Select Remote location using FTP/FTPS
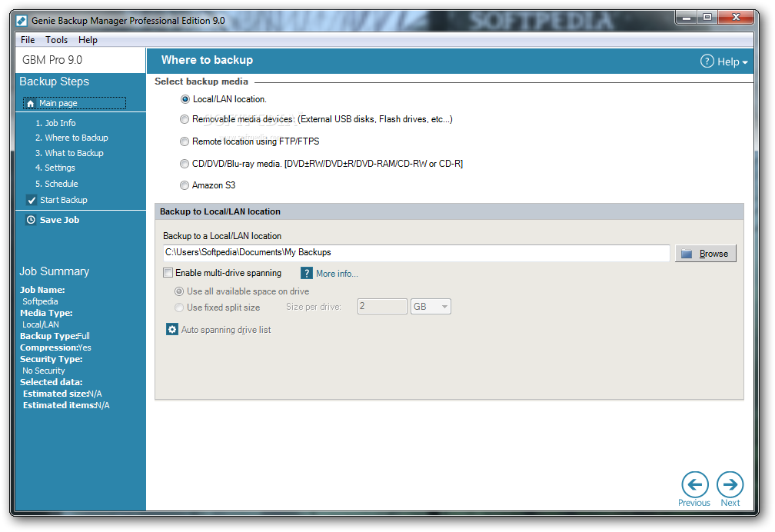Viewport: 775px width, 532px height. pos(185,141)
